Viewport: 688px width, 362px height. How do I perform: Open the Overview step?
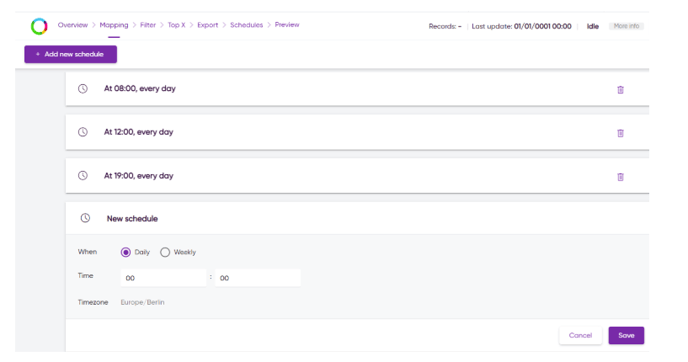click(73, 25)
